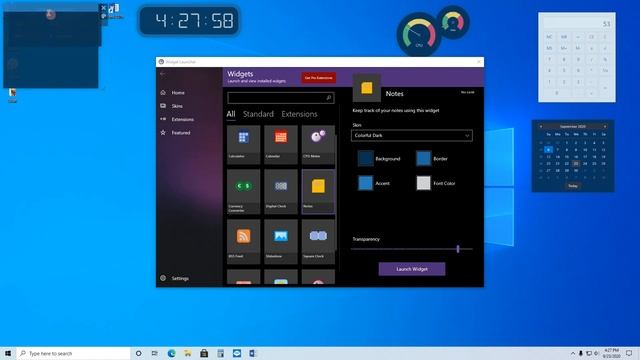Go to next month in calendar widget
640x360 pixels.
[x=605, y=127]
